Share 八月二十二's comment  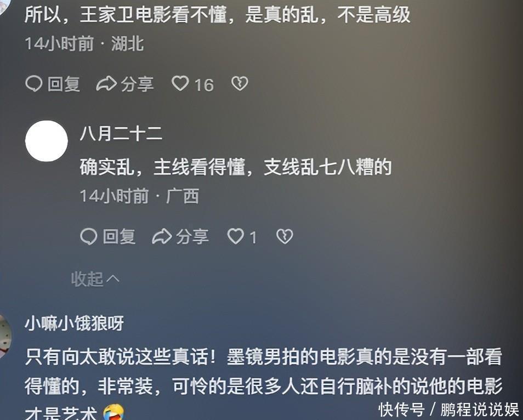pyautogui.click(x=180, y=236)
